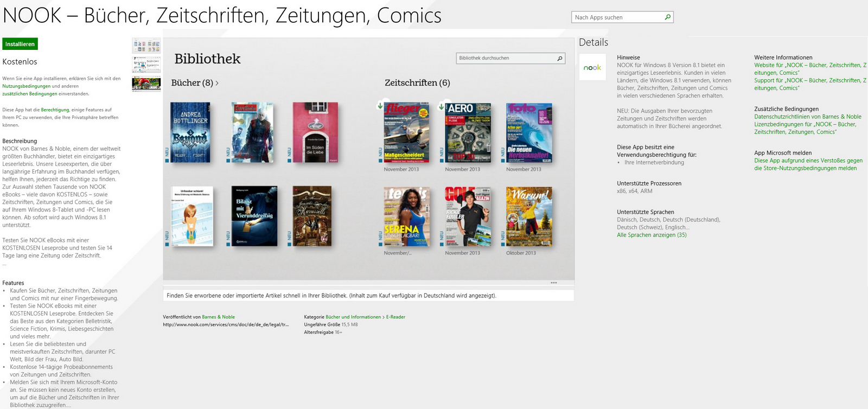Open the 'Im Süden die Liebe' book
Screen dimensions: 868x409
pos(315,132)
